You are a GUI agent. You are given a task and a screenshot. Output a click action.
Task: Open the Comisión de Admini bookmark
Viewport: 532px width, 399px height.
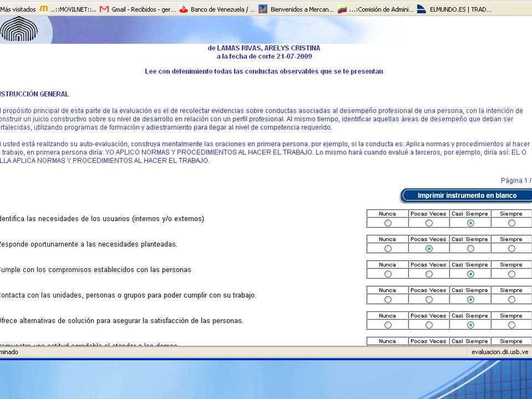376,9
